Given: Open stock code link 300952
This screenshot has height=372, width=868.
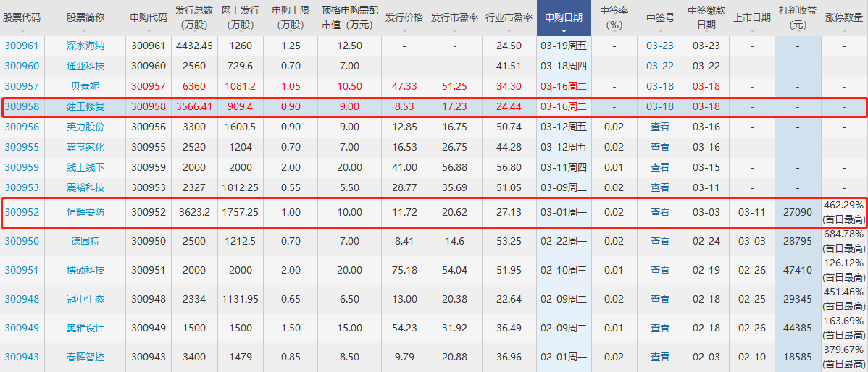Looking at the screenshot, I should coord(22,212).
